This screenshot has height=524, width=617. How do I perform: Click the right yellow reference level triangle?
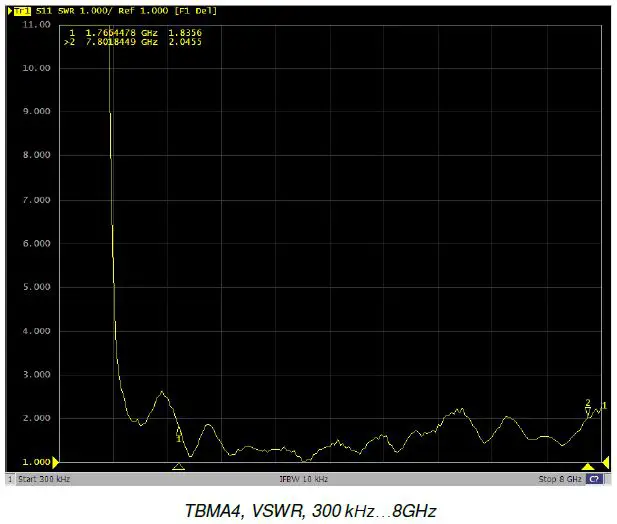point(606,463)
